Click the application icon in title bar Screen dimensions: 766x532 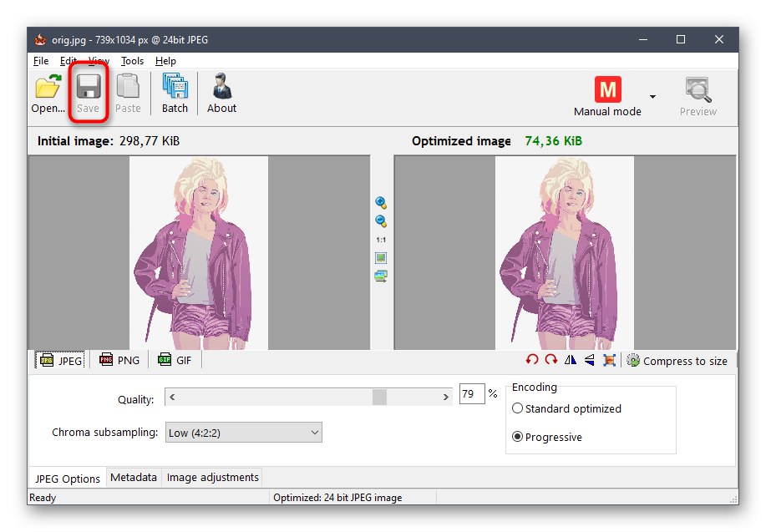pyautogui.click(x=40, y=39)
